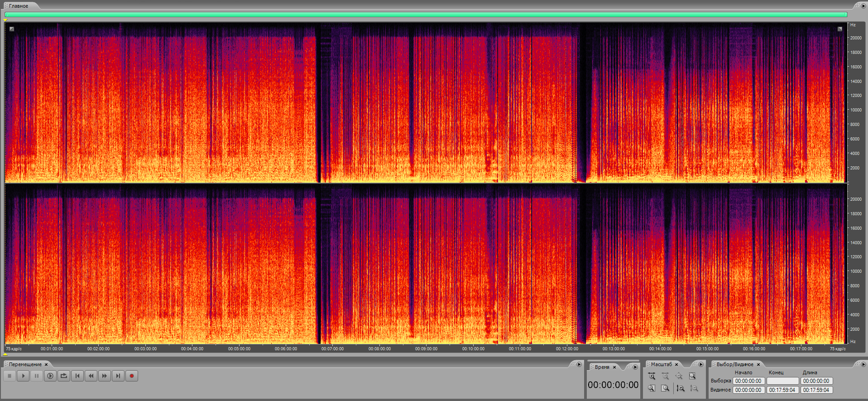Click the green horizontal navigation bar

tap(426, 14)
